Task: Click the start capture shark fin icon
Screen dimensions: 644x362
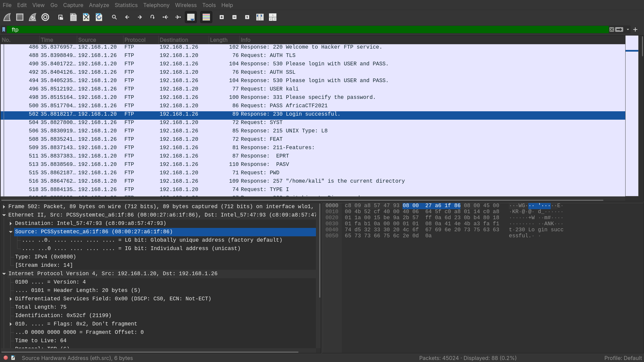Action: (x=7, y=17)
